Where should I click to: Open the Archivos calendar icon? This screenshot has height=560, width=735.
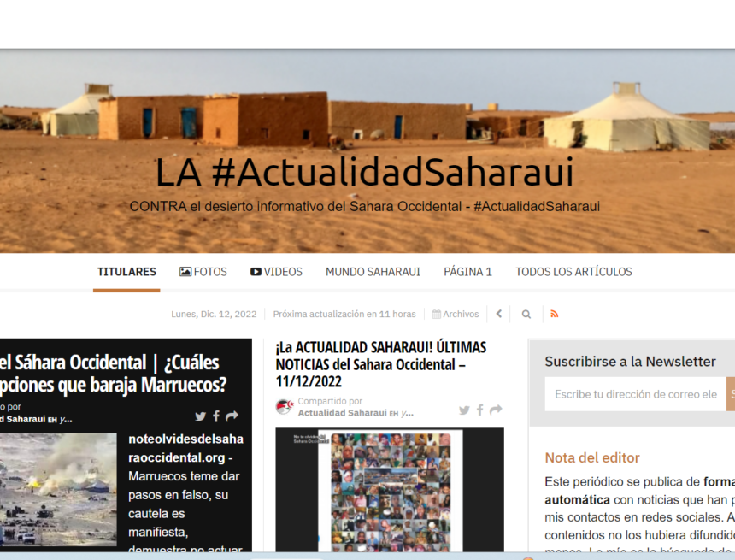(x=435, y=314)
